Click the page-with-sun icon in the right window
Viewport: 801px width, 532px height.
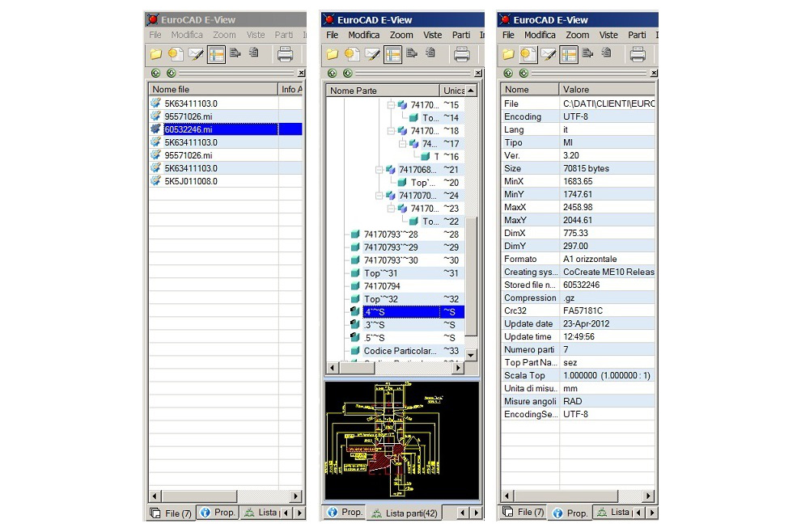(x=528, y=54)
